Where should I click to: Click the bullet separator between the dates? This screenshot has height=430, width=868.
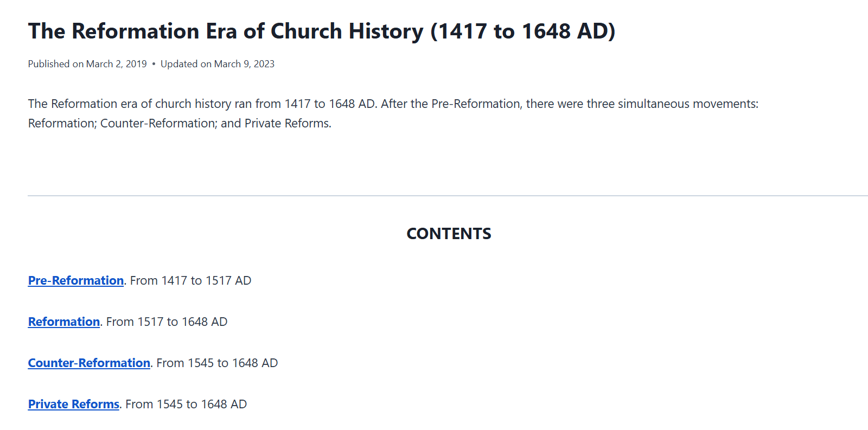tap(154, 64)
